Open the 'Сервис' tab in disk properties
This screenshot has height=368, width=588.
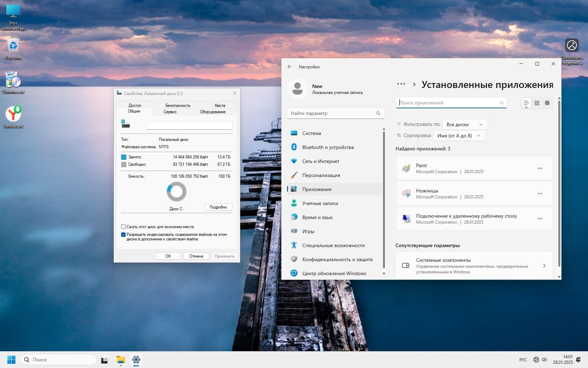pyautogui.click(x=170, y=112)
